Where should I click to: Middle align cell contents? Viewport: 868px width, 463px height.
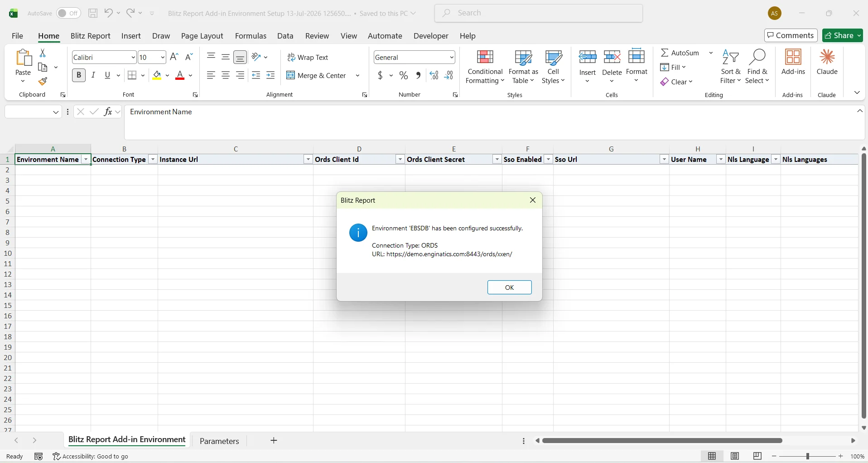[x=226, y=57]
